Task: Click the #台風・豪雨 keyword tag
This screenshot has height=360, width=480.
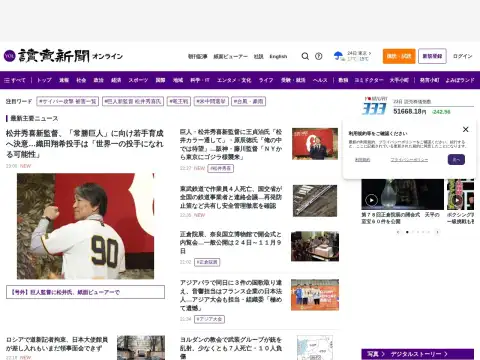Action: pos(248,101)
